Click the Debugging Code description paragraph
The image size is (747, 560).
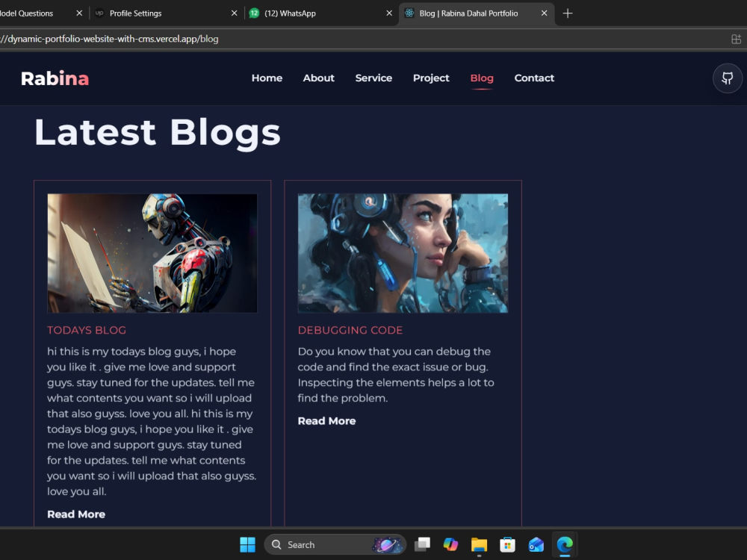click(x=396, y=375)
